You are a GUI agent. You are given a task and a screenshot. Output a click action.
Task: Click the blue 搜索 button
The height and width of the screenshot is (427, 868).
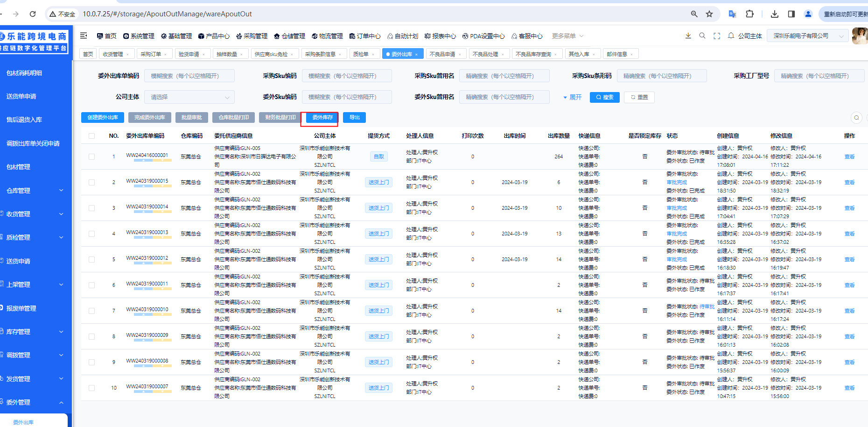[x=605, y=97]
